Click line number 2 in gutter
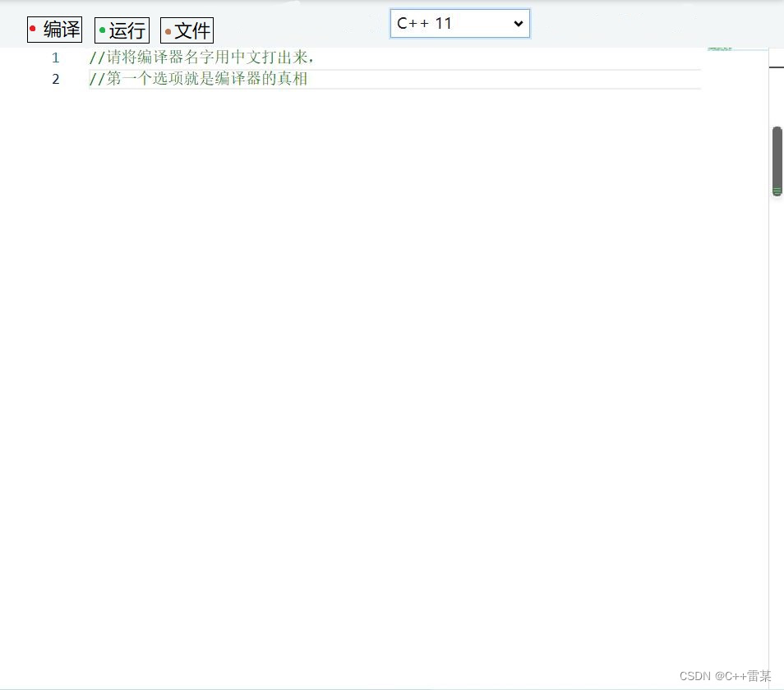The image size is (784, 690). (56, 79)
